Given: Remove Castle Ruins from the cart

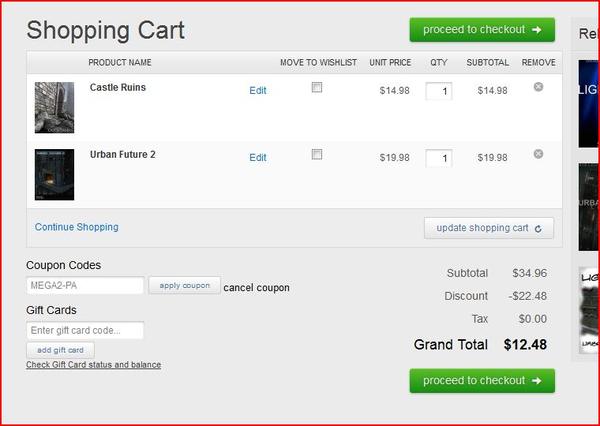Looking at the screenshot, I should [538, 87].
